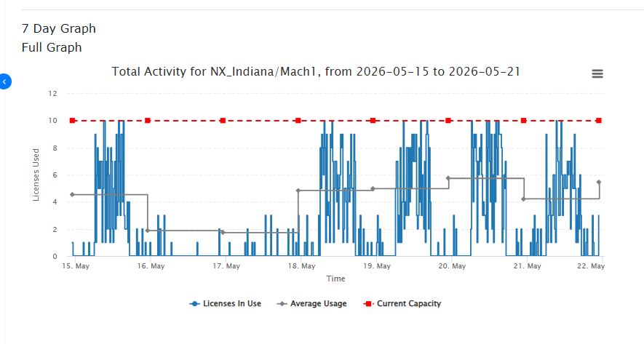Toggle Current Capacity legend series
The width and height of the screenshot is (644, 344).
pos(402,304)
